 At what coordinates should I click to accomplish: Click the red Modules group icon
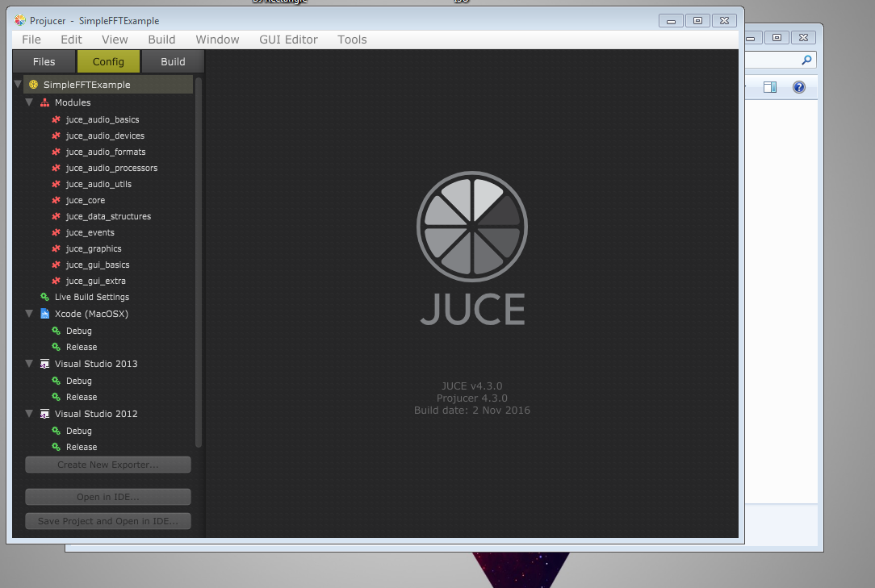pyautogui.click(x=44, y=102)
